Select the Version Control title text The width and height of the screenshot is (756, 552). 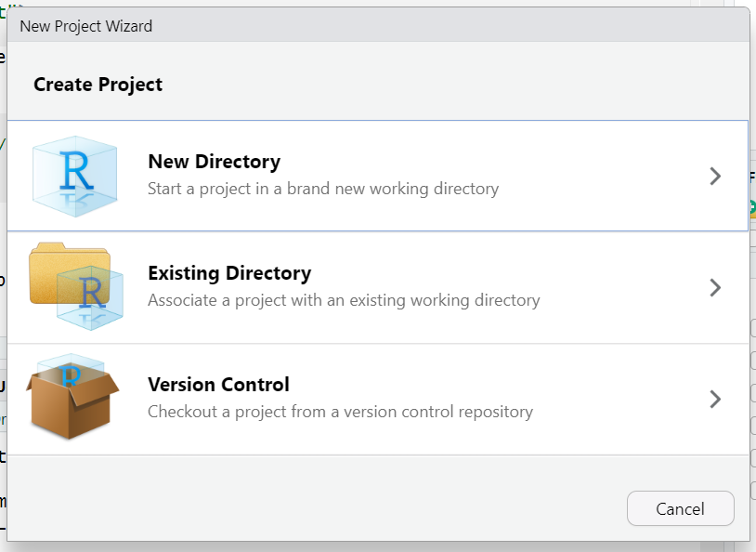coord(218,385)
